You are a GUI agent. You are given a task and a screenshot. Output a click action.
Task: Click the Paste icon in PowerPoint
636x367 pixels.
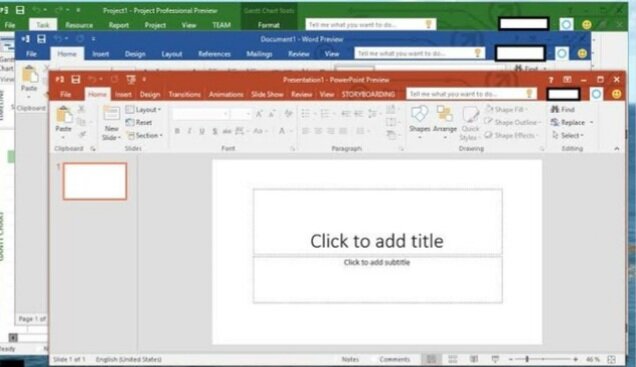pos(63,115)
